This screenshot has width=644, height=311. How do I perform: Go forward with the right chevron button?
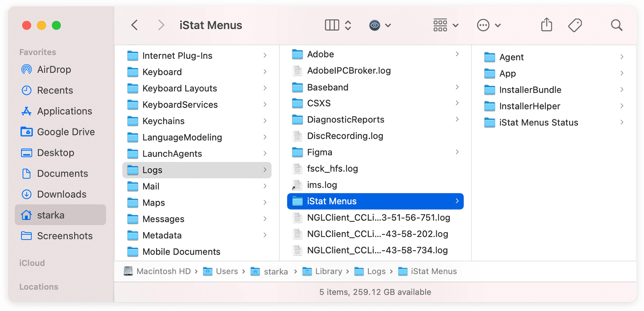click(x=161, y=25)
